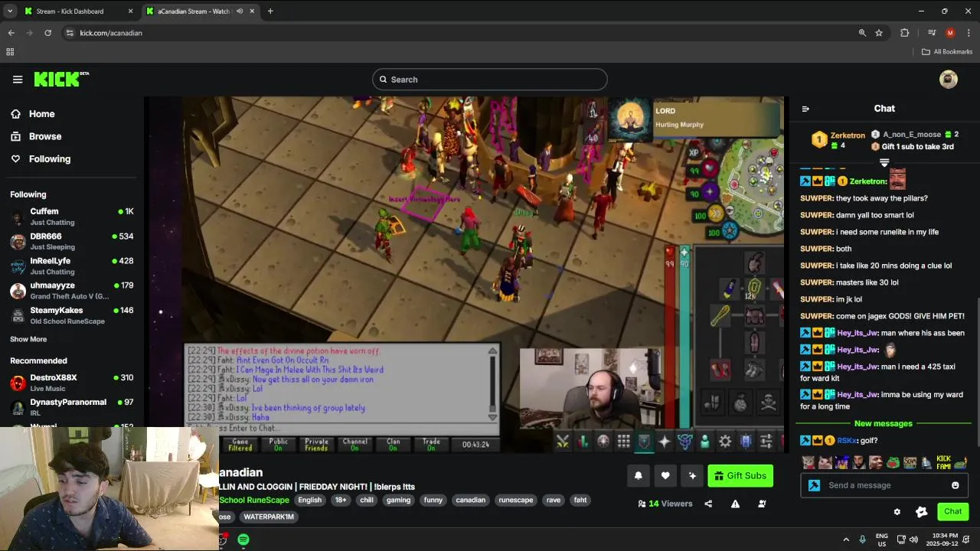Insert the green frog emote
Screen dimensions: 980x551
click(893, 462)
